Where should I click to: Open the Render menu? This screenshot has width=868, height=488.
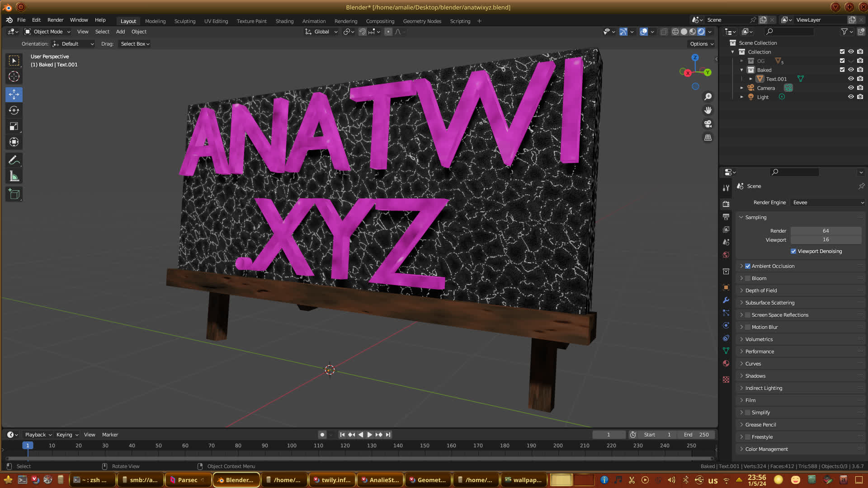(55, 20)
